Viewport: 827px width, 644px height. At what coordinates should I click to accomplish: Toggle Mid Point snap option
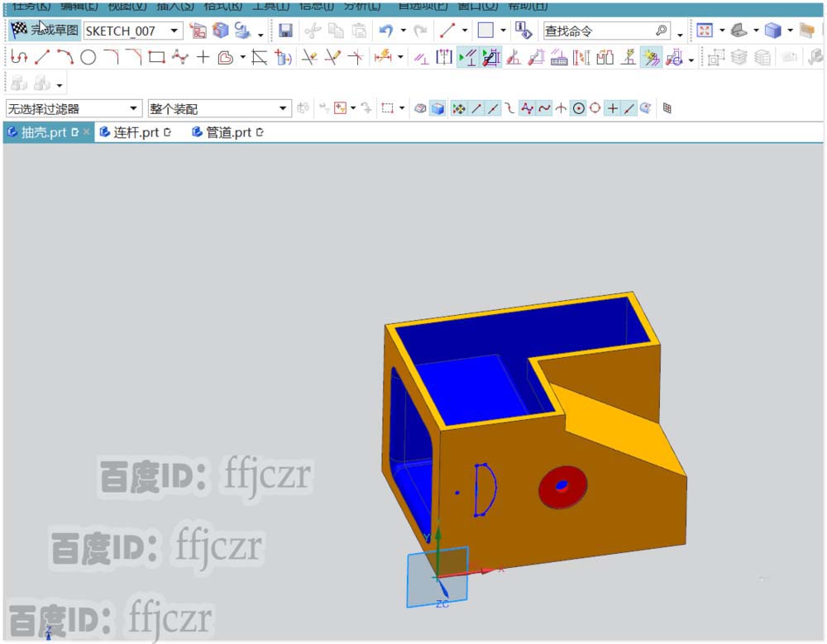493,108
